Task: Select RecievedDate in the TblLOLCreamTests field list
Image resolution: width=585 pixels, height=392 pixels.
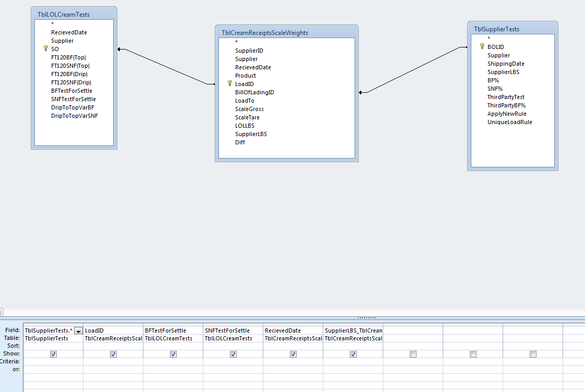Action: click(69, 32)
